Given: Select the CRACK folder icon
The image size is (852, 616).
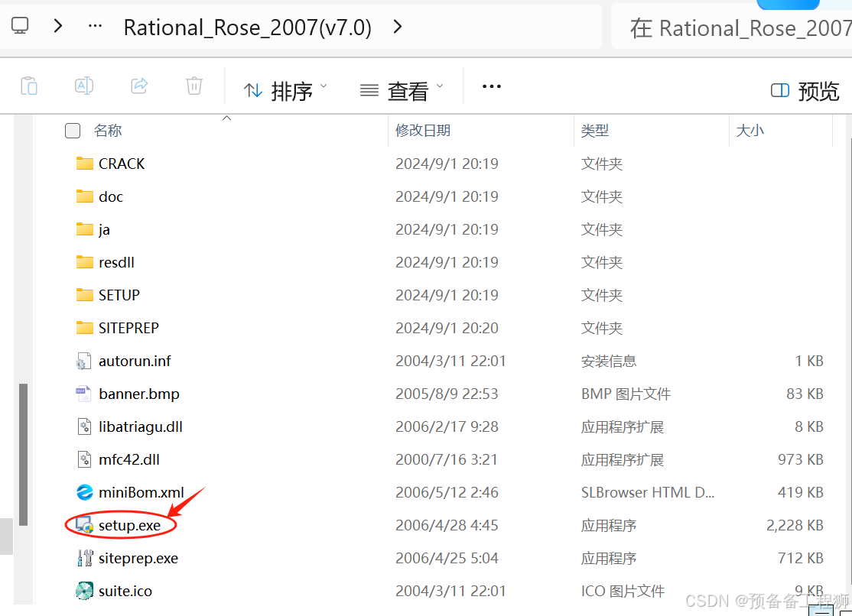Looking at the screenshot, I should pos(84,163).
